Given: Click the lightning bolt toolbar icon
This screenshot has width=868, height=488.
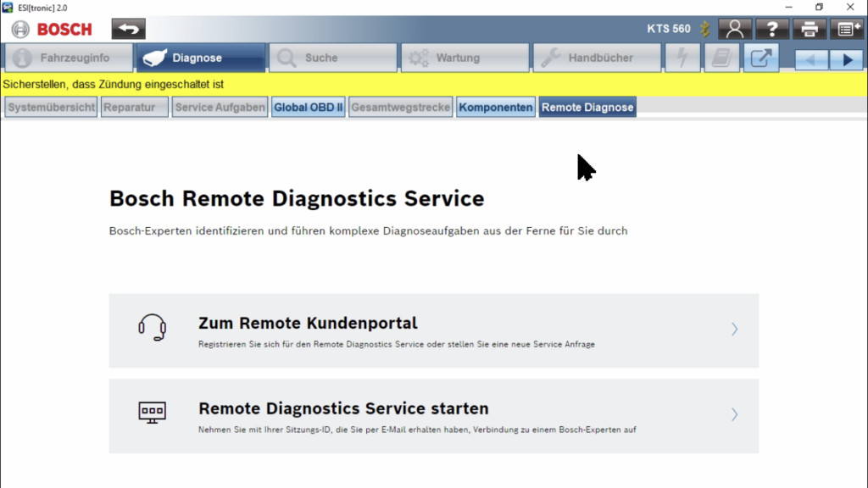Looking at the screenshot, I should [682, 58].
